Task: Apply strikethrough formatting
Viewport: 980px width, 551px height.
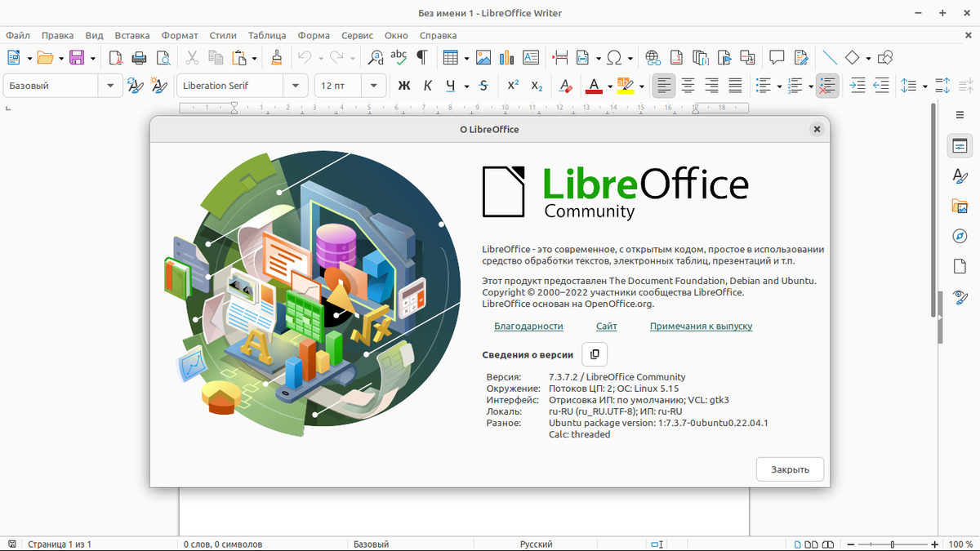Action: [483, 85]
